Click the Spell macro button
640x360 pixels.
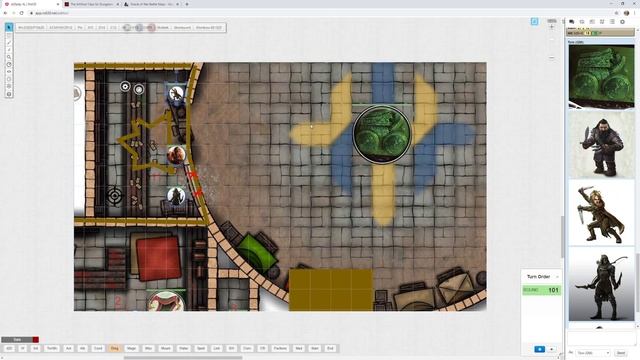point(201,348)
